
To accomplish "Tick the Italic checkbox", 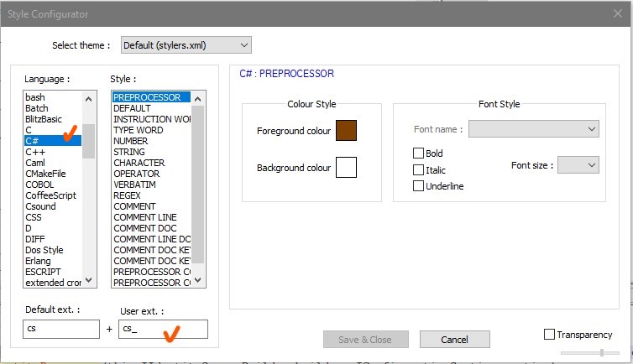I will pos(419,169).
